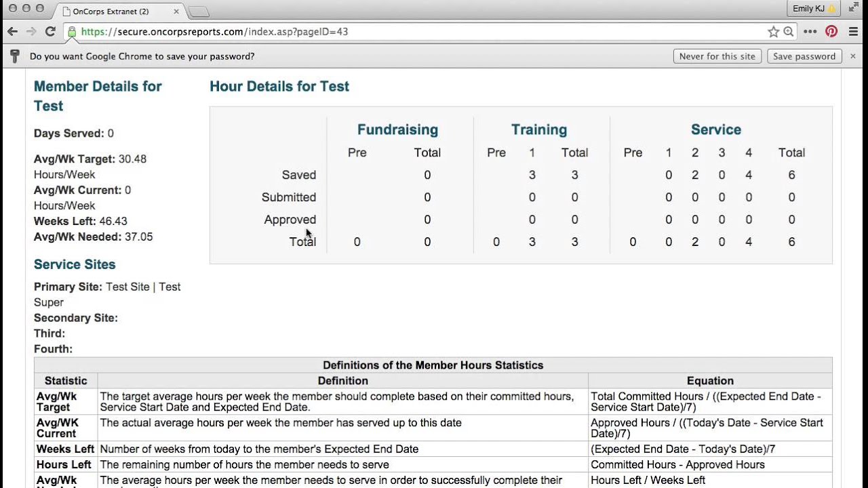Click the Secondary Site label
Screen dimensions: 868x488
pyautogui.click(x=76, y=318)
